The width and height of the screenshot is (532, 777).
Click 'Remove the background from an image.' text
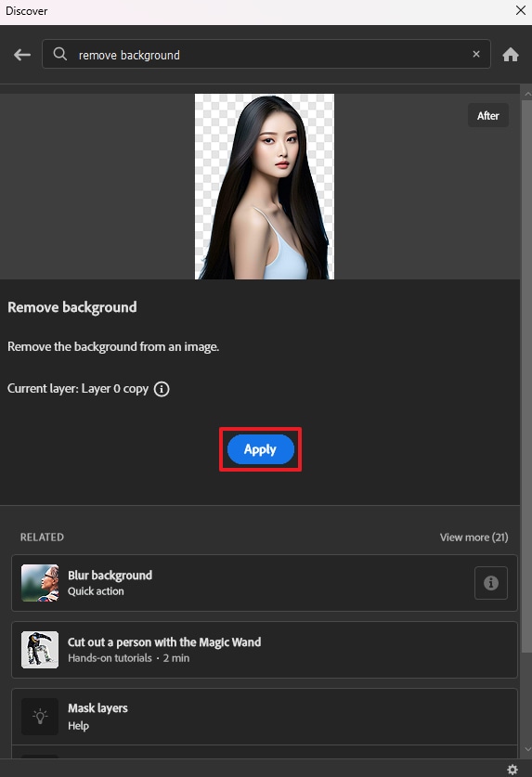[x=113, y=346]
